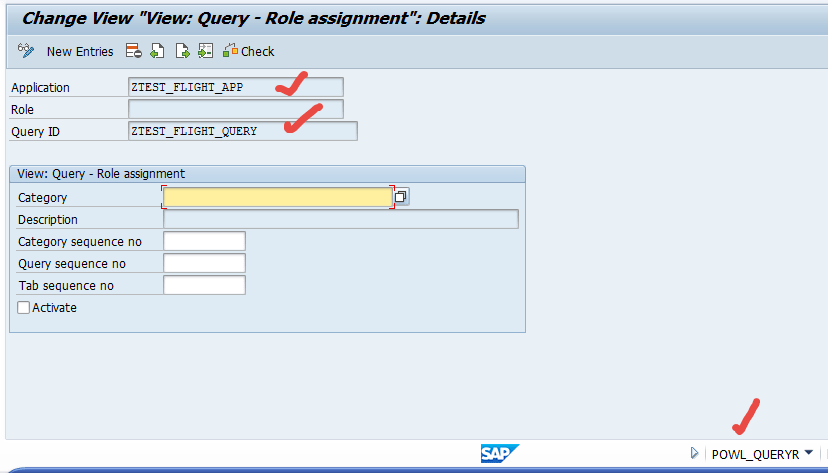Click the Tab sequence no field
Screen dimensions: 828x473
(x=204, y=285)
